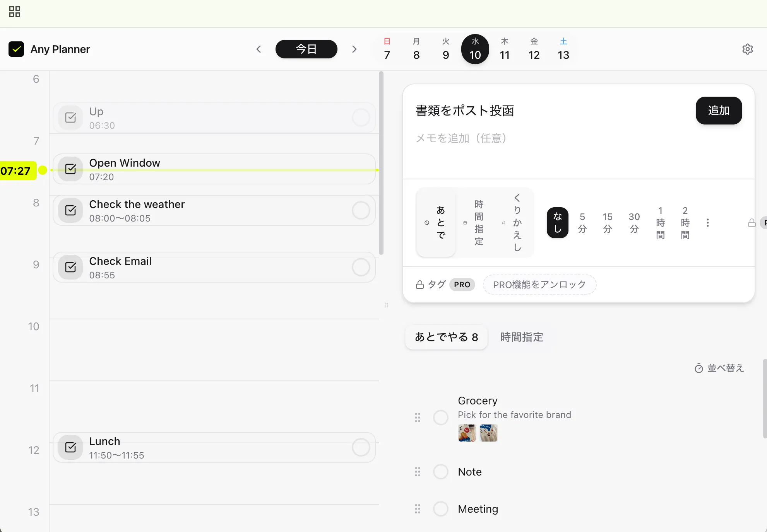Click the 07:27 current time label
Viewport: 767px width, 532px height.
click(x=18, y=171)
